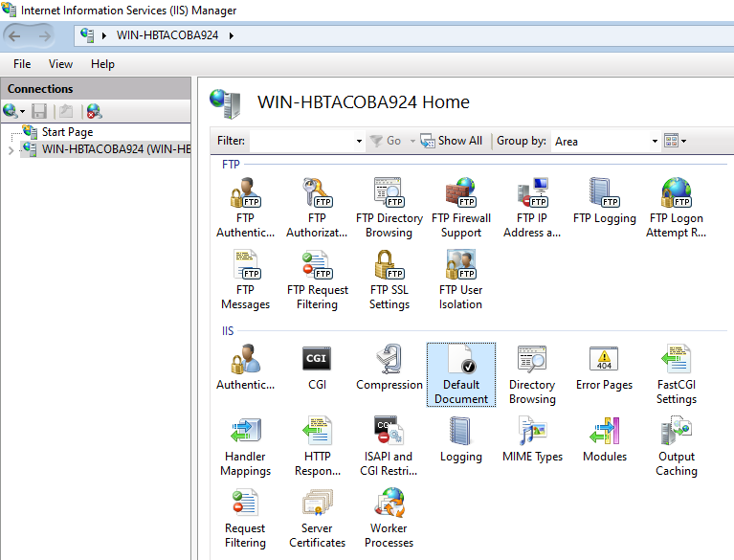Click the address bar server icon
The height and width of the screenshot is (560, 734).
coord(87,35)
